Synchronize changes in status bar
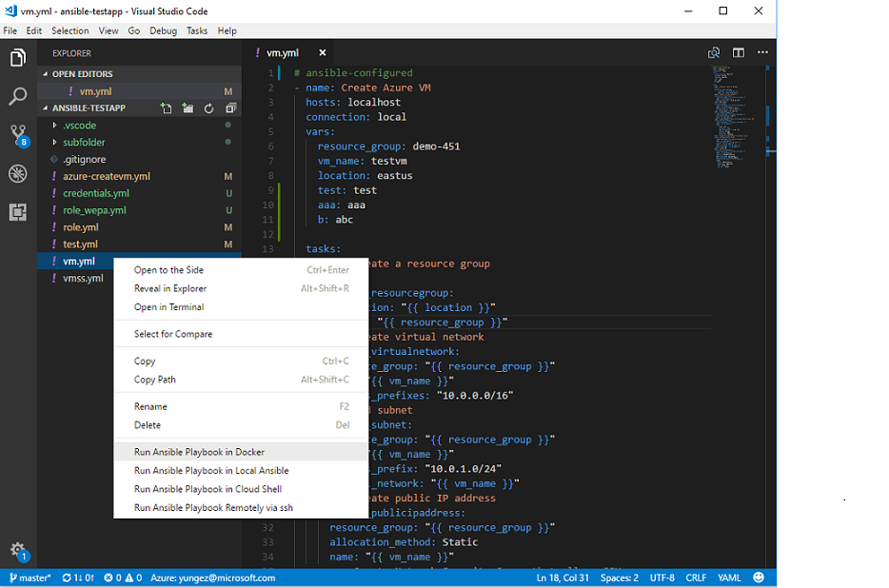 pos(78,578)
